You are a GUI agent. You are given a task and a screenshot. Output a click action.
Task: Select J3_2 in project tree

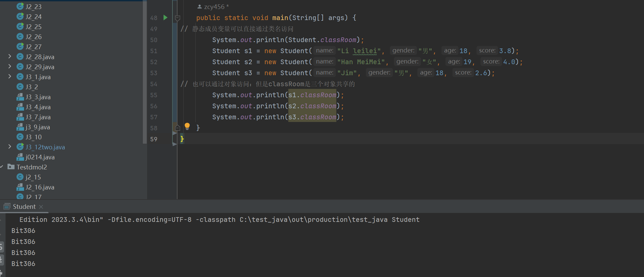point(32,87)
